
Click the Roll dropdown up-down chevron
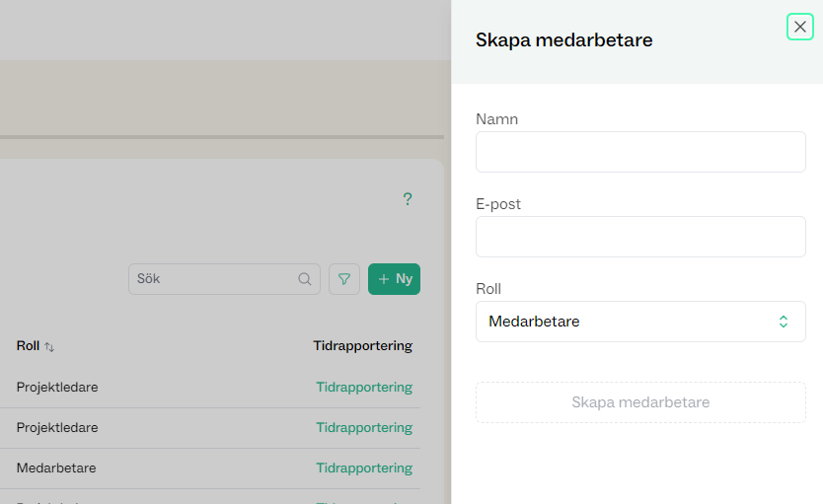click(784, 322)
